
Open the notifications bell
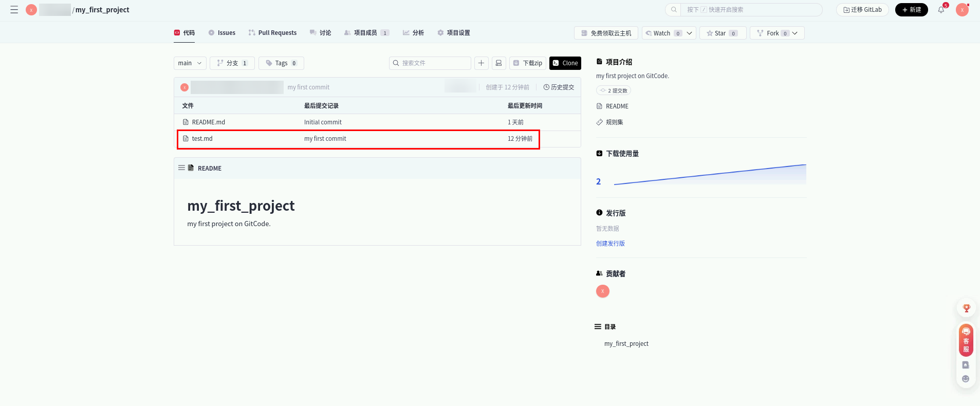pos(941,10)
